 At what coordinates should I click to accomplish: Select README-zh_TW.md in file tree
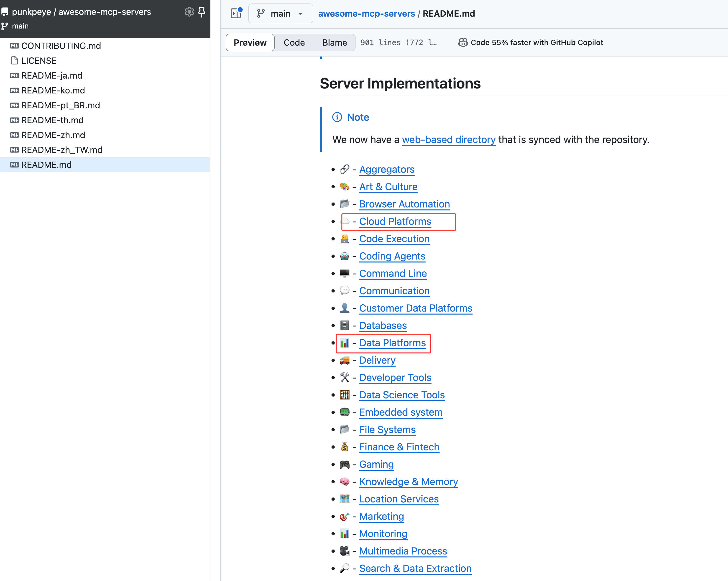click(x=62, y=150)
